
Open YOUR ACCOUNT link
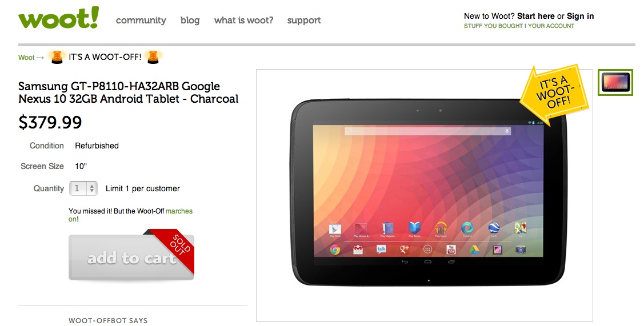point(551,26)
